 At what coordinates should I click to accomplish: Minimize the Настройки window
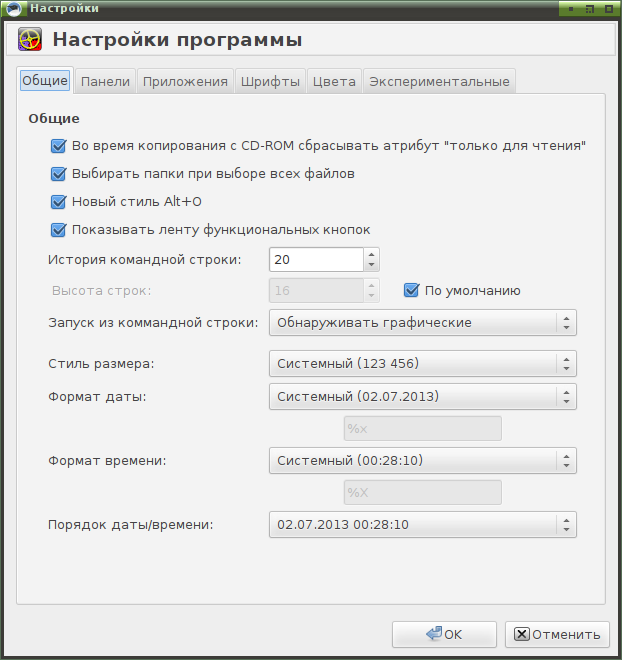(571, 9)
